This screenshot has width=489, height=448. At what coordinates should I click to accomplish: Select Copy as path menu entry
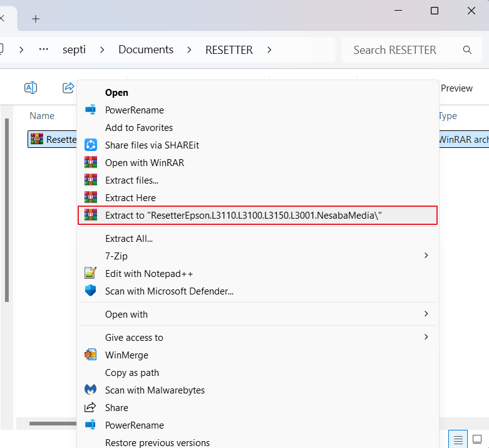[x=132, y=372]
